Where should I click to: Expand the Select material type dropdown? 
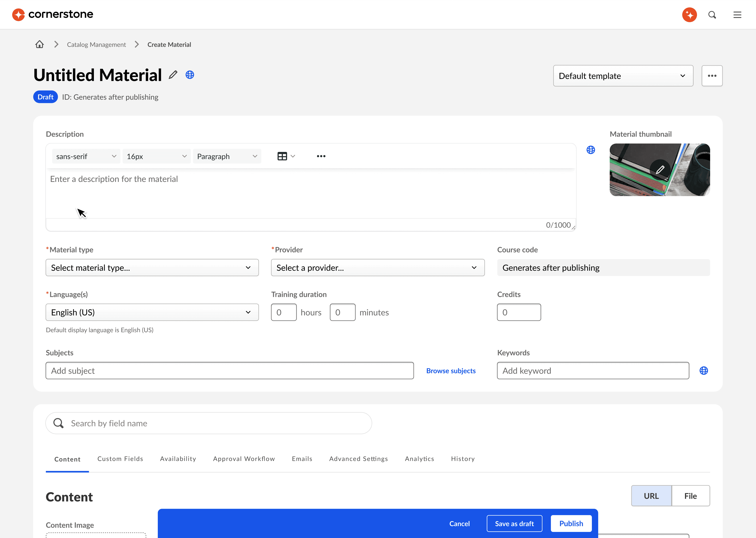[152, 268]
